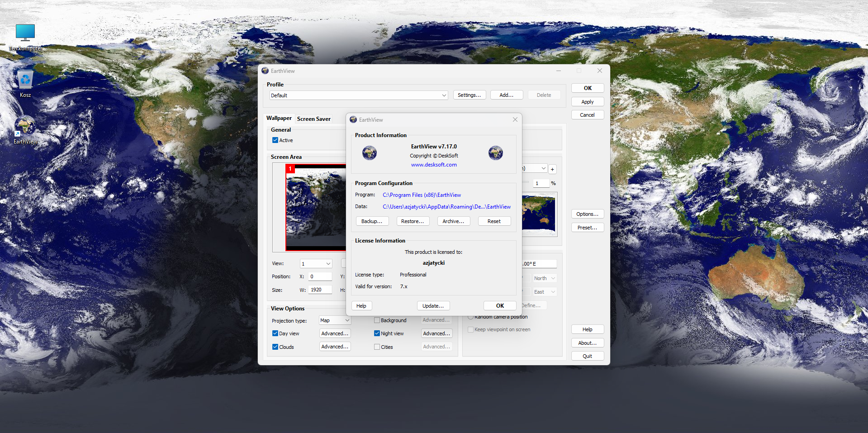Open Advanced... settings for Cities

[x=436, y=347]
